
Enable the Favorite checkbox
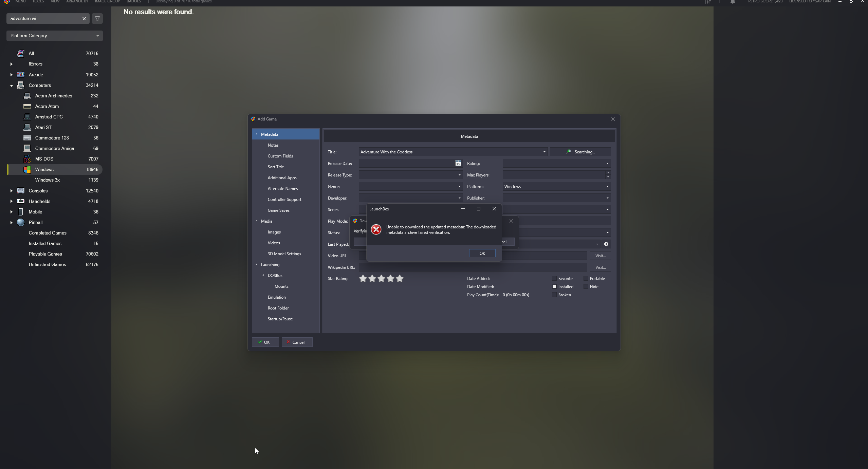pos(554,279)
